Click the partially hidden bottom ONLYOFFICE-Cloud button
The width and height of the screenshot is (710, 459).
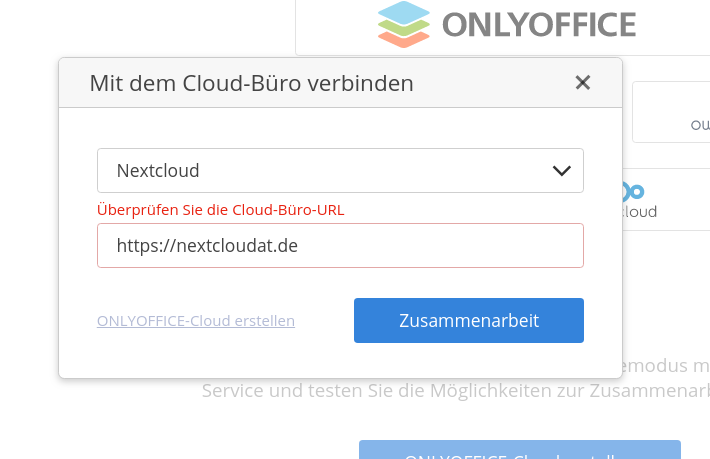(x=520, y=451)
